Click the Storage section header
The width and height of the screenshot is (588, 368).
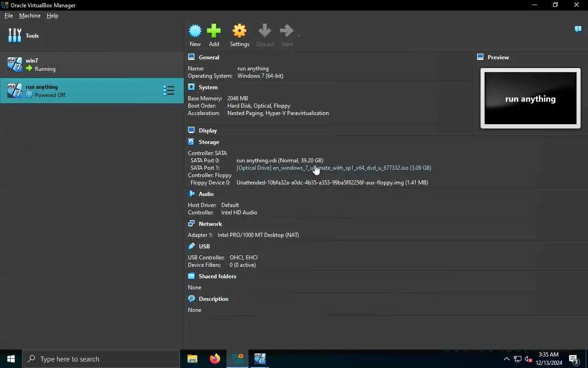(209, 142)
